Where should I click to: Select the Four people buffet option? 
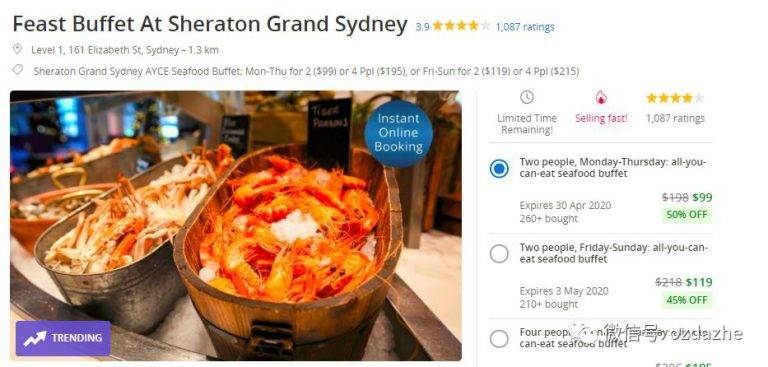click(x=499, y=339)
